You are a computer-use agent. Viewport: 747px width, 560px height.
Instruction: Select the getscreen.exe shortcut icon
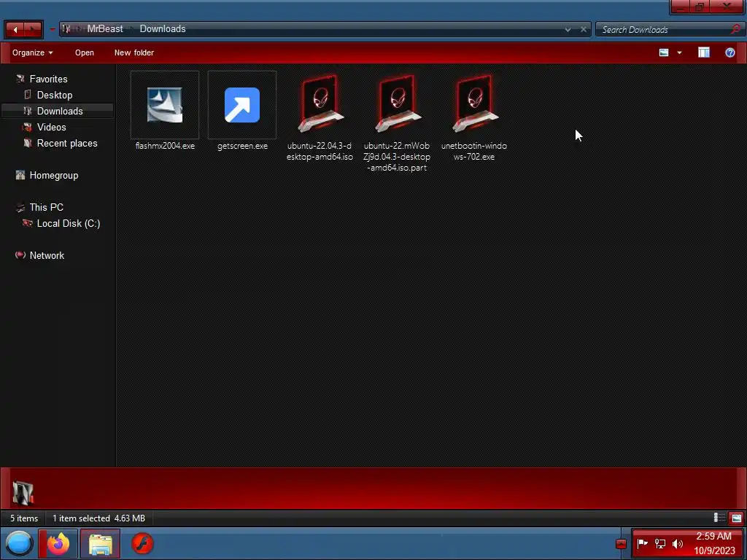242,105
